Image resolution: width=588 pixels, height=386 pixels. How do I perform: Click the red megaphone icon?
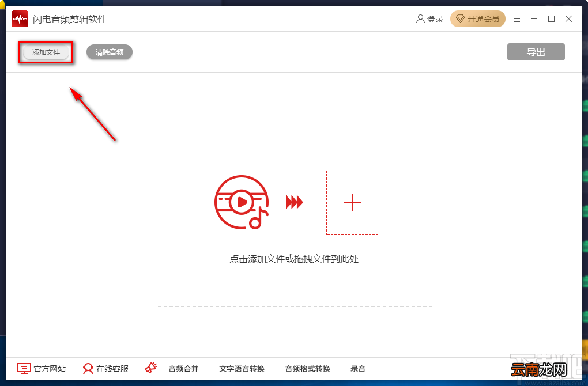click(151, 368)
